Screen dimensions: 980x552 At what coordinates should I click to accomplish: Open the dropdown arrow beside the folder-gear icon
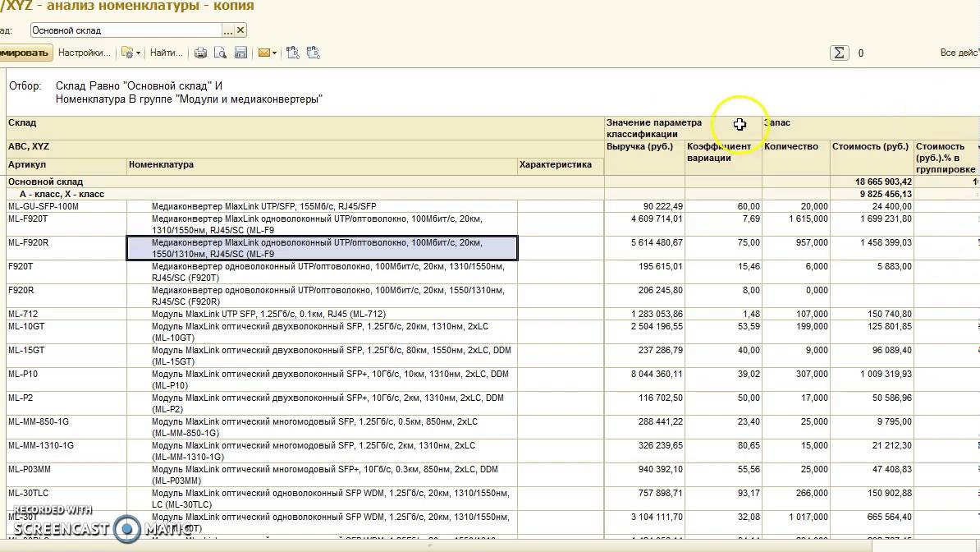(138, 53)
